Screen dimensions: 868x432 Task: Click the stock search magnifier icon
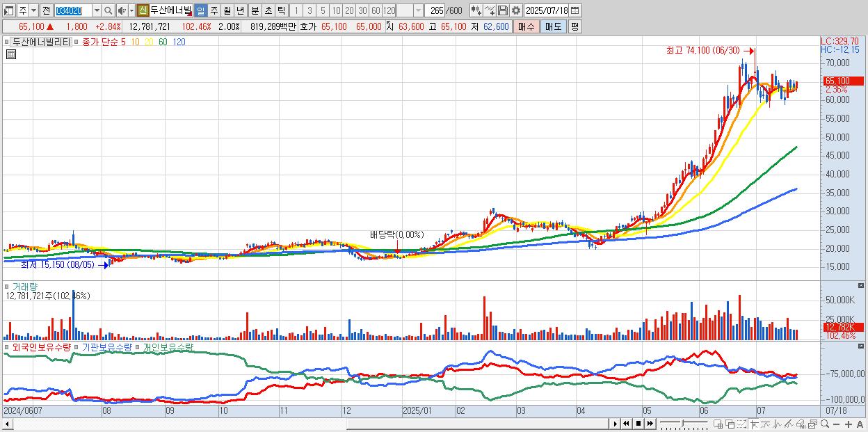[108, 10]
